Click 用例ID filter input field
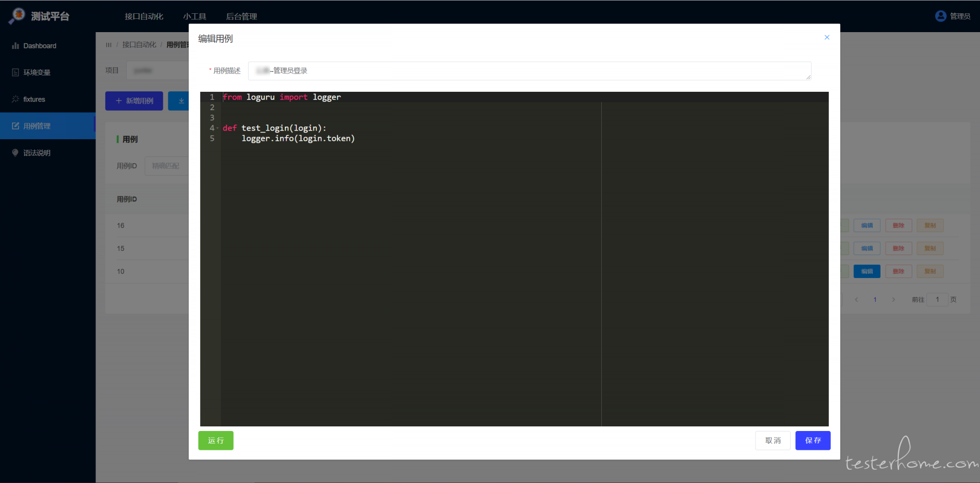 point(167,166)
